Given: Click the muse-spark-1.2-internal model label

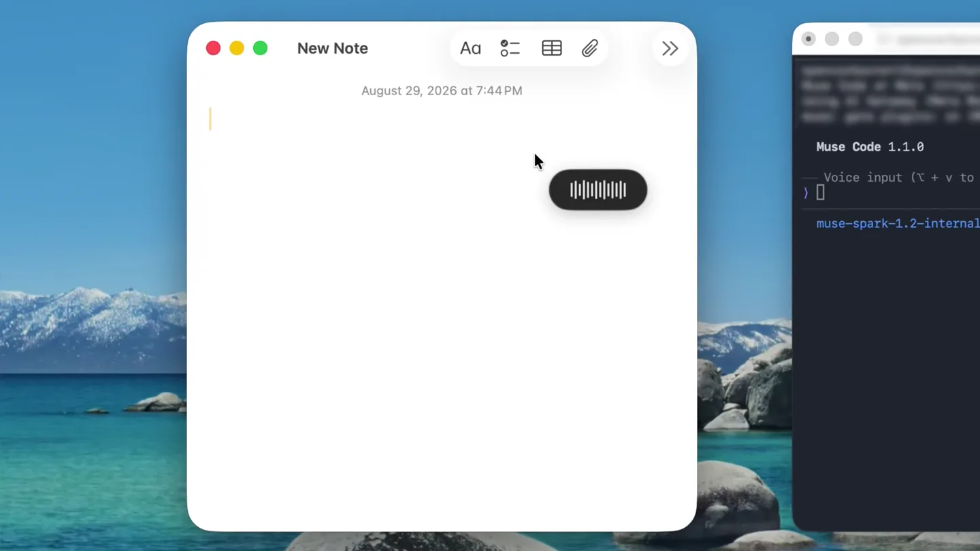Looking at the screenshot, I should click(x=898, y=223).
